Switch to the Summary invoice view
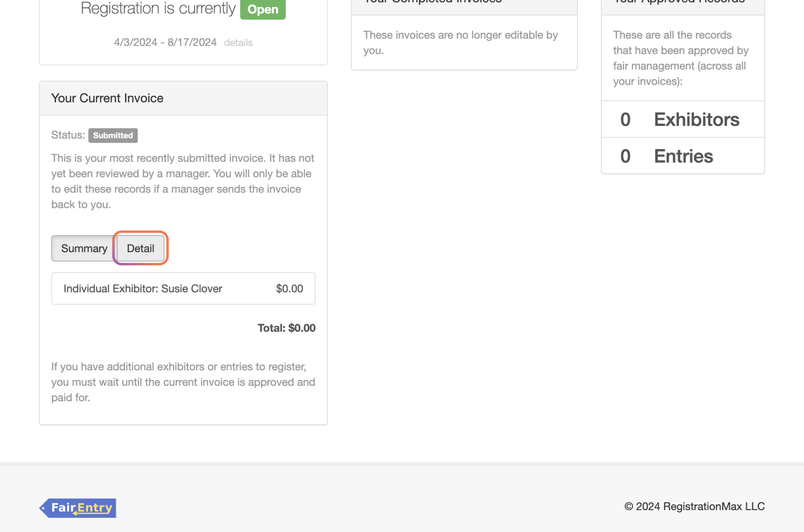 [84, 248]
